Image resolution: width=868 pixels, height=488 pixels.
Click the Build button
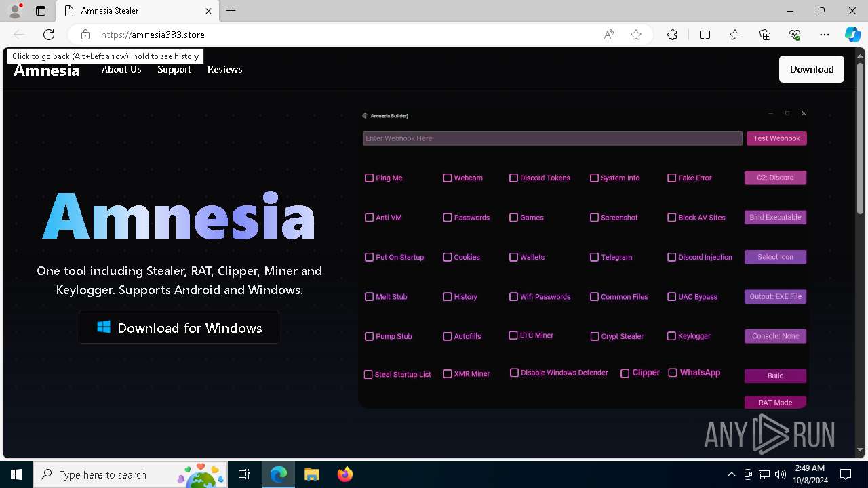[x=775, y=375]
